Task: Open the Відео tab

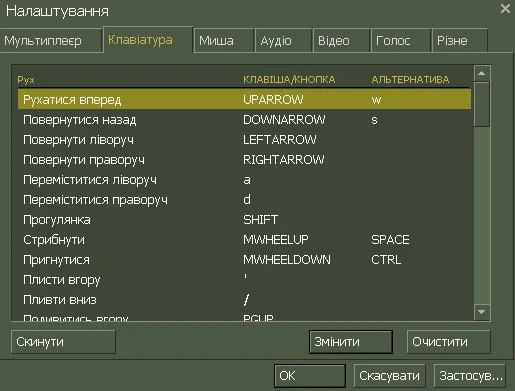Action: [x=342, y=41]
